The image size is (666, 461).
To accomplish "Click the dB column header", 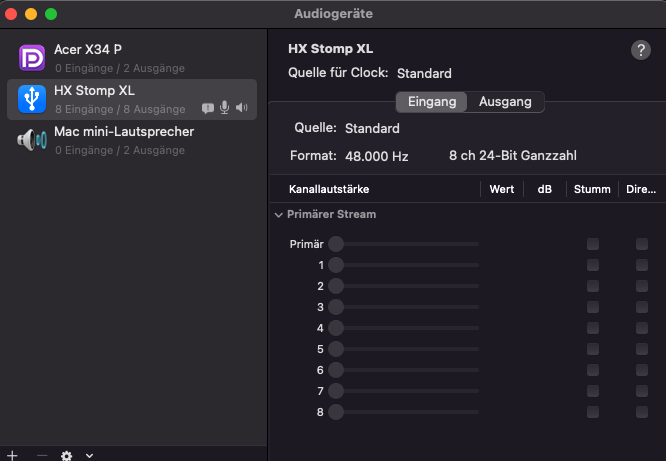I will pyautogui.click(x=545, y=189).
